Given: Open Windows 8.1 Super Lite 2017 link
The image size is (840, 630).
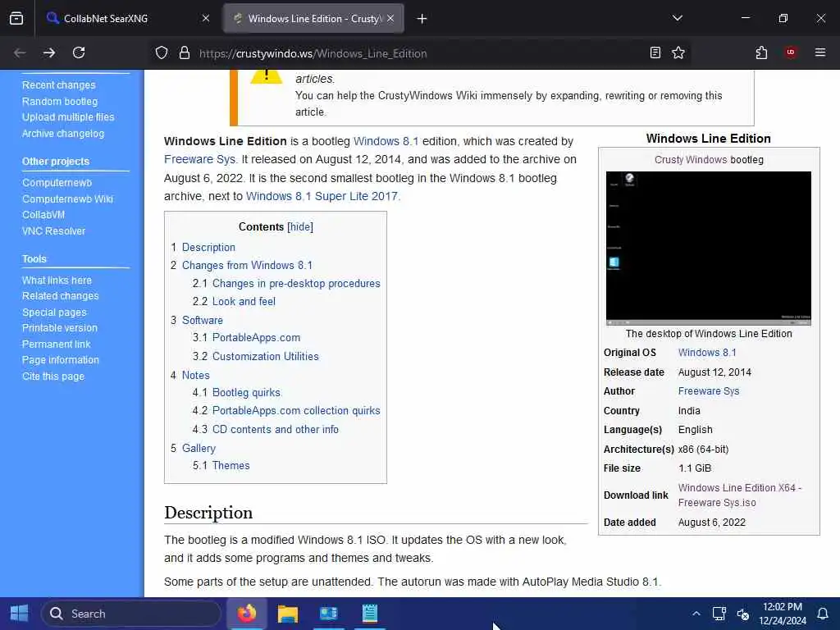Looking at the screenshot, I should point(322,196).
